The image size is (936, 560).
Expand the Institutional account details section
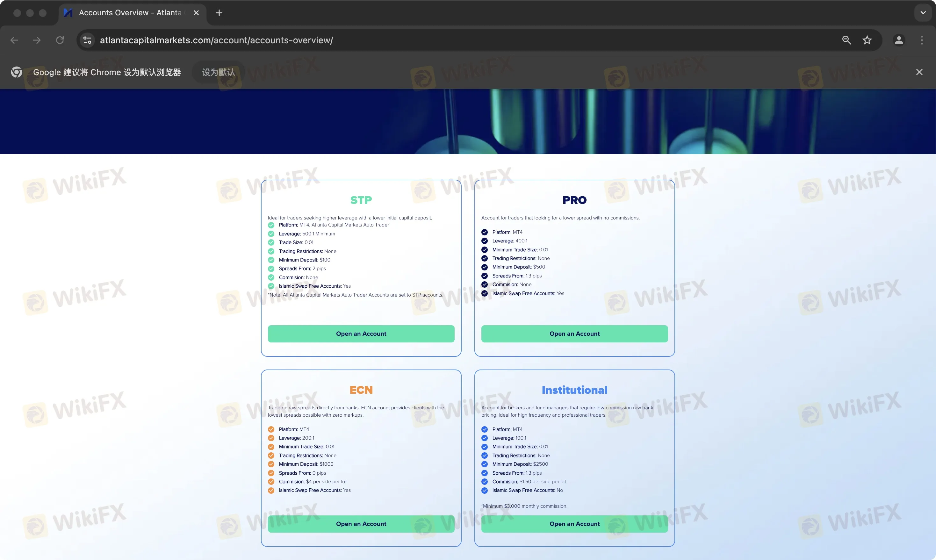[x=574, y=390]
